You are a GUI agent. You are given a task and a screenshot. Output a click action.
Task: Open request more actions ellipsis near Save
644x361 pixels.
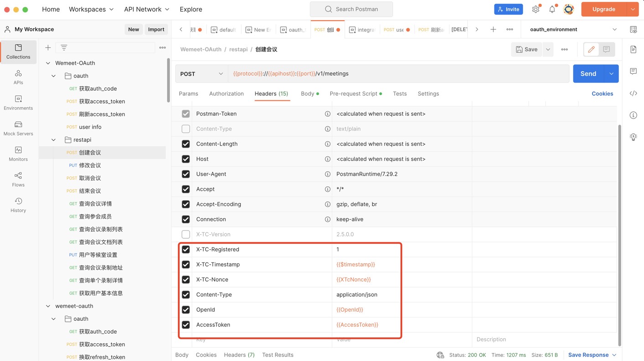(x=565, y=49)
